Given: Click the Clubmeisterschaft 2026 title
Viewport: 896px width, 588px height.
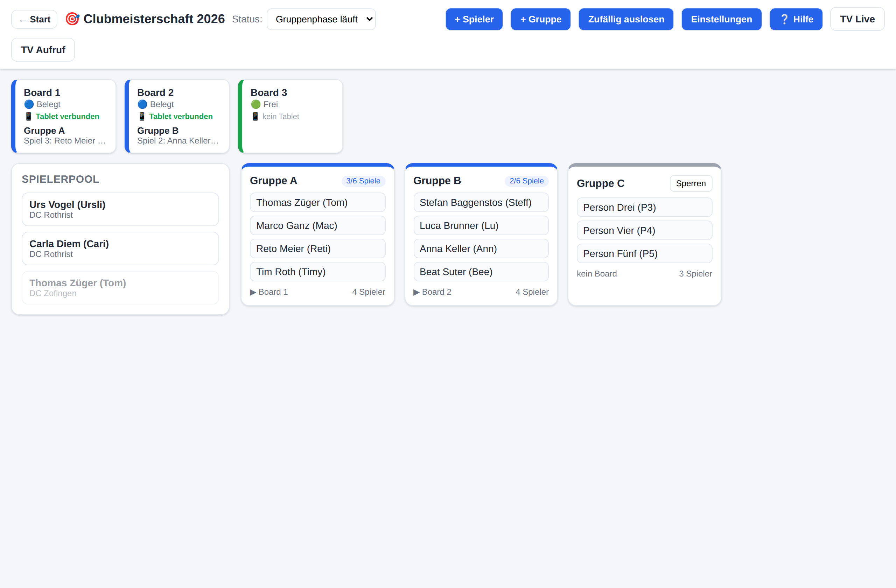Looking at the screenshot, I should coord(154,19).
